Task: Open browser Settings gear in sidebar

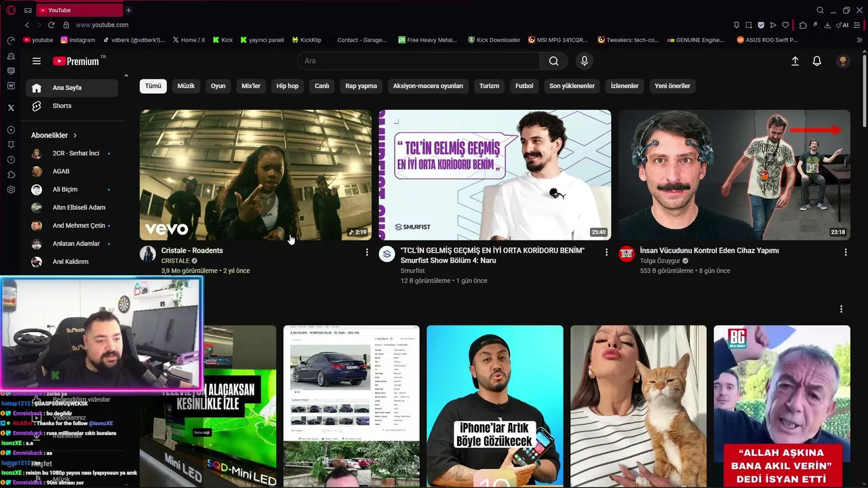Action: (11, 190)
